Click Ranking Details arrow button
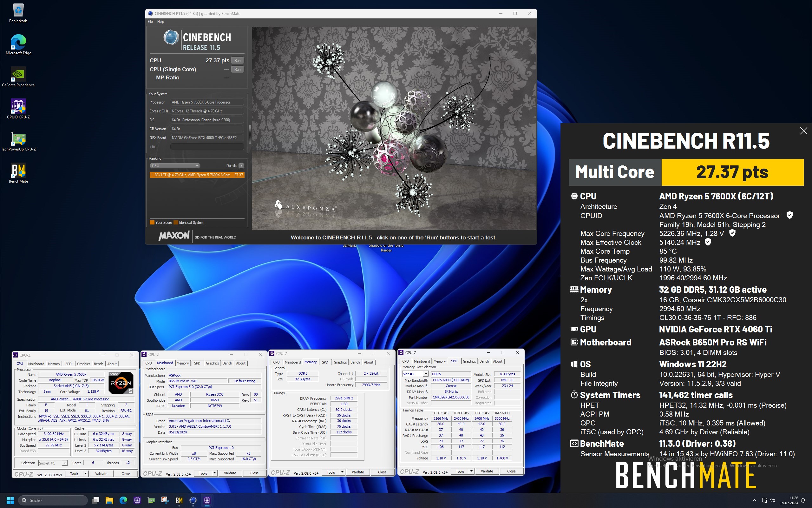The image size is (812, 508). tap(241, 166)
